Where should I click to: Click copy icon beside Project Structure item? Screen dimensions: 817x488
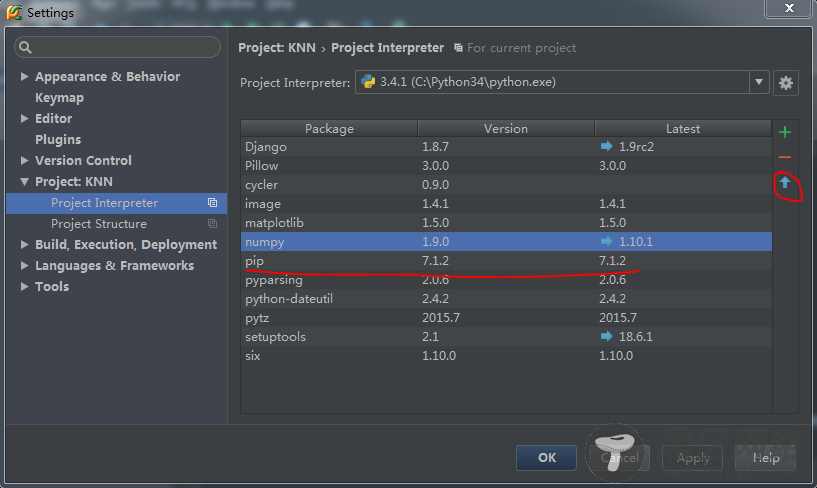[212, 223]
